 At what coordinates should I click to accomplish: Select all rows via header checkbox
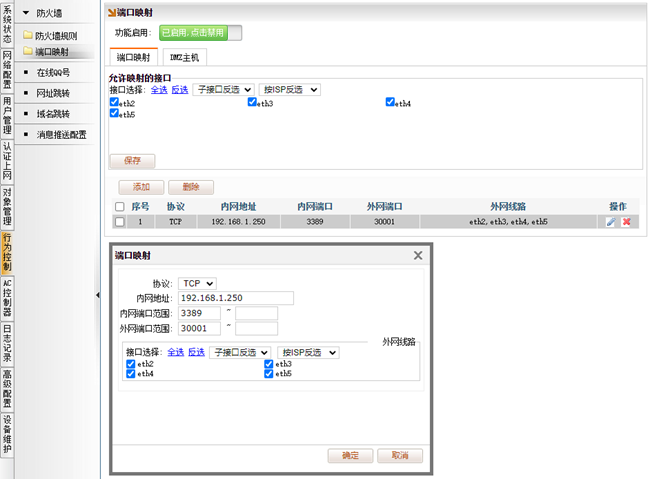pyautogui.click(x=120, y=207)
